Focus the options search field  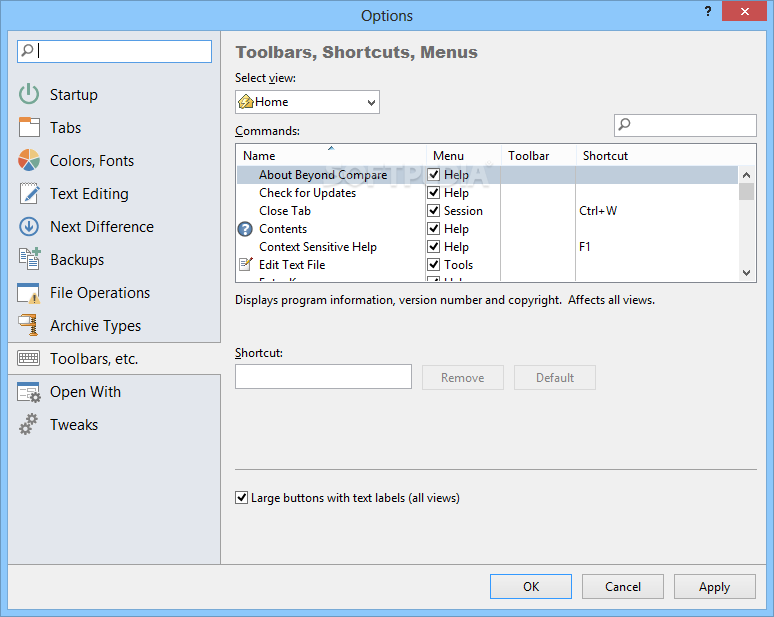coord(115,51)
